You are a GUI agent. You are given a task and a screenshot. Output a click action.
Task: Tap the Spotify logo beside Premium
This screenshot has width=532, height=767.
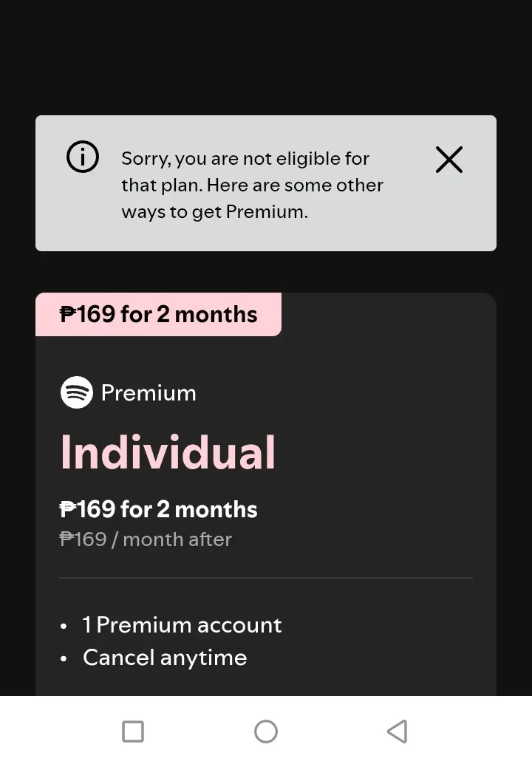click(x=77, y=392)
